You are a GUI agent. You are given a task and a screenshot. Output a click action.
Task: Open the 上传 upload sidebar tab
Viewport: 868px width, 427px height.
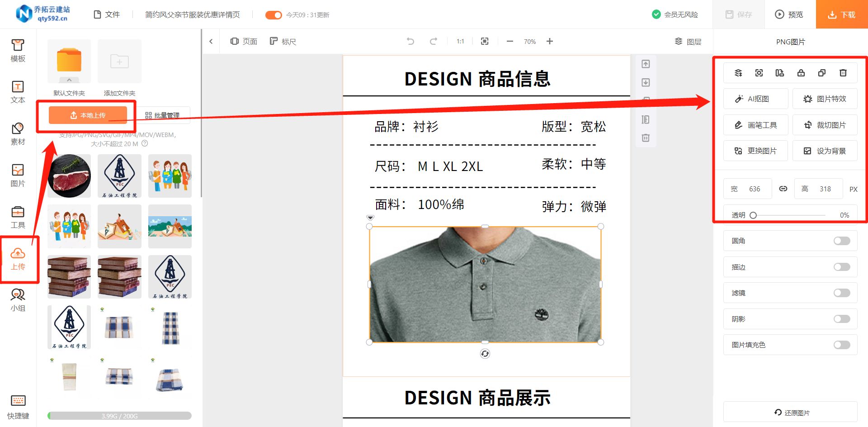(x=18, y=259)
